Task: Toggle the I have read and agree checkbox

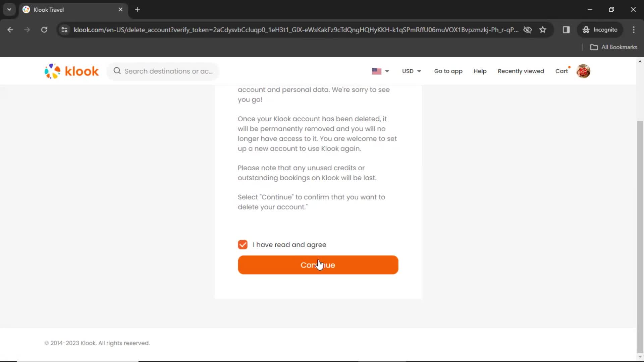Action: pos(243,244)
